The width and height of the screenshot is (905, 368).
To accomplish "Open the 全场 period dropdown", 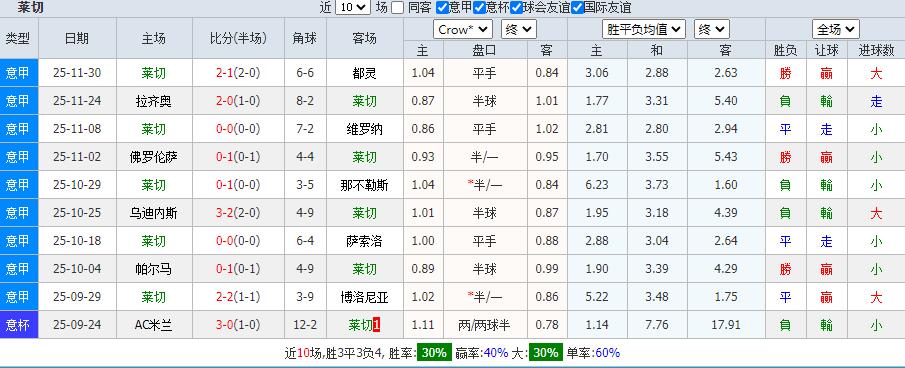I will click(835, 29).
